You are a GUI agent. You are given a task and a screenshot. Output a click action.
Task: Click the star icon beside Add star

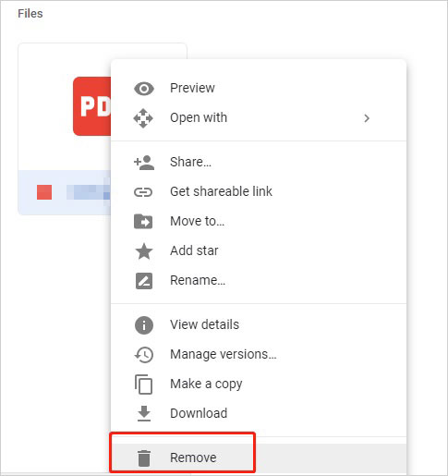pyautogui.click(x=144, y=251)
